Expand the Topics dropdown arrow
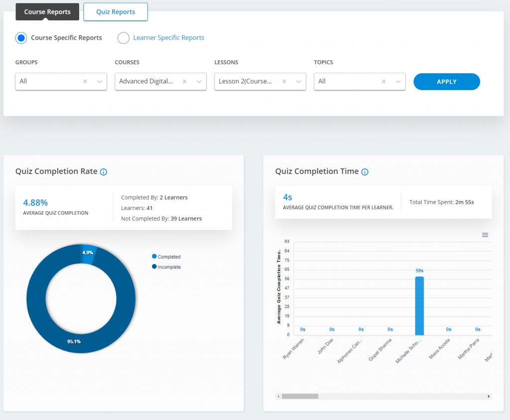The height and width of the screenshot is (420, 510). (x=398, y=82)
